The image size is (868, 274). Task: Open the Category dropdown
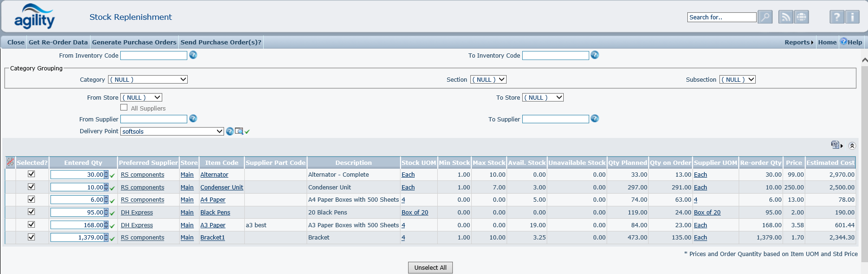pyautogui.click(x=148, y=79)
